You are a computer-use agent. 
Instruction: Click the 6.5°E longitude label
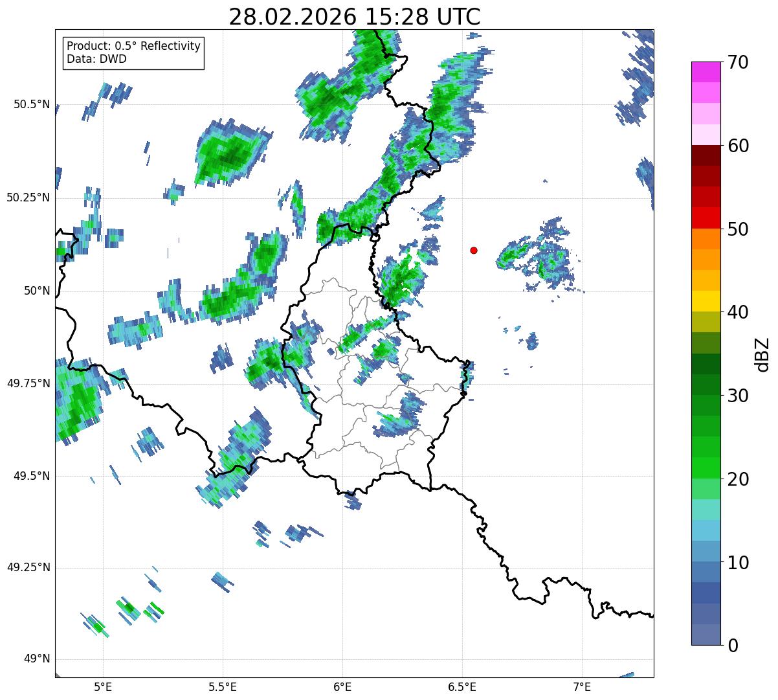462,686
